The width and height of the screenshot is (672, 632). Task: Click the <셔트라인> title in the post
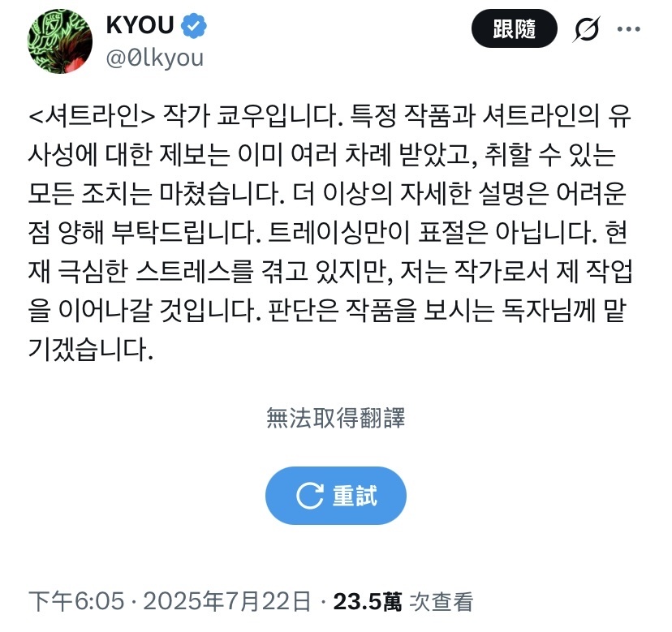pyautogui.click(x=92, y=116)
